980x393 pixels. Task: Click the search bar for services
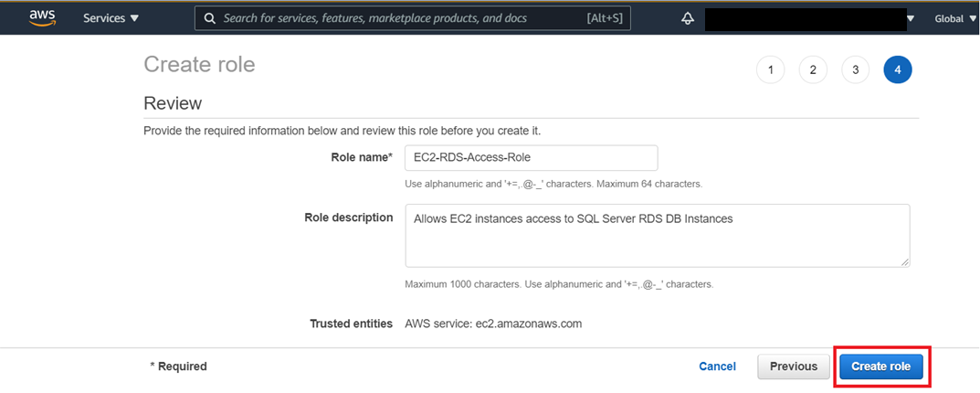413,18
